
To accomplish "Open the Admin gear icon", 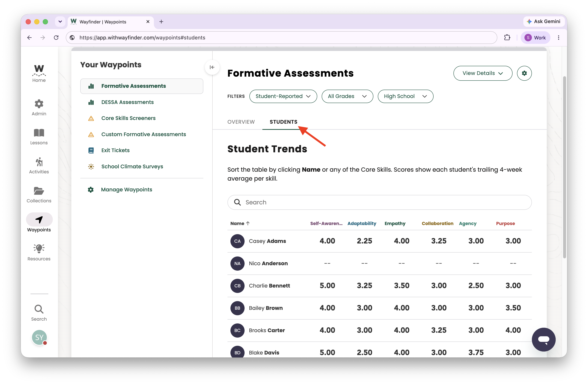I will pos(39,104).
